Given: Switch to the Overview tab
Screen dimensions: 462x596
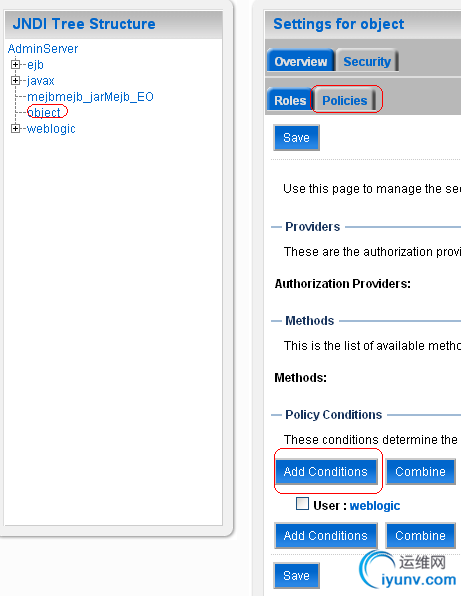Looking at the screenshot, I should click(300, 61).
